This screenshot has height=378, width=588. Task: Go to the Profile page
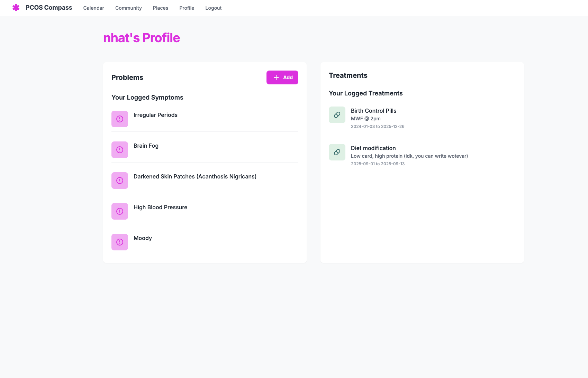(x=186, y=8)
